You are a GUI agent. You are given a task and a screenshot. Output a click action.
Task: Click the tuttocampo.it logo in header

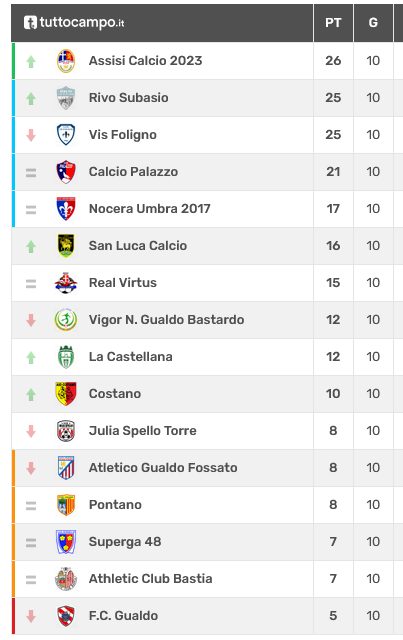point(74,22)
